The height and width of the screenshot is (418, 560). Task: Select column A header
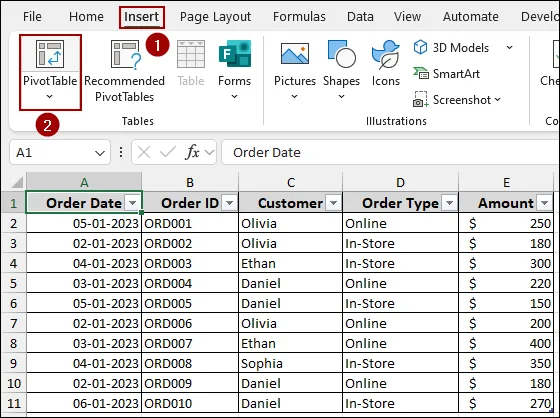point(84,182)
